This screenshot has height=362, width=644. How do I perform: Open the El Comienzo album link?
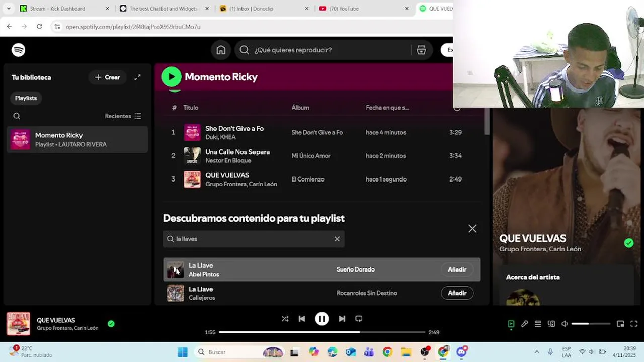tap(308, 179)
